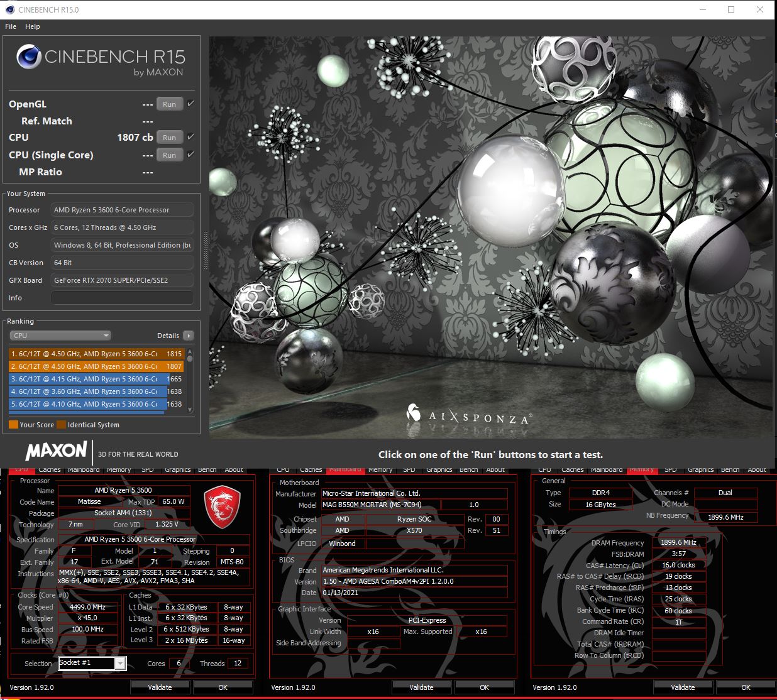Run the CPU multi-core benchmark

[170, 138]
